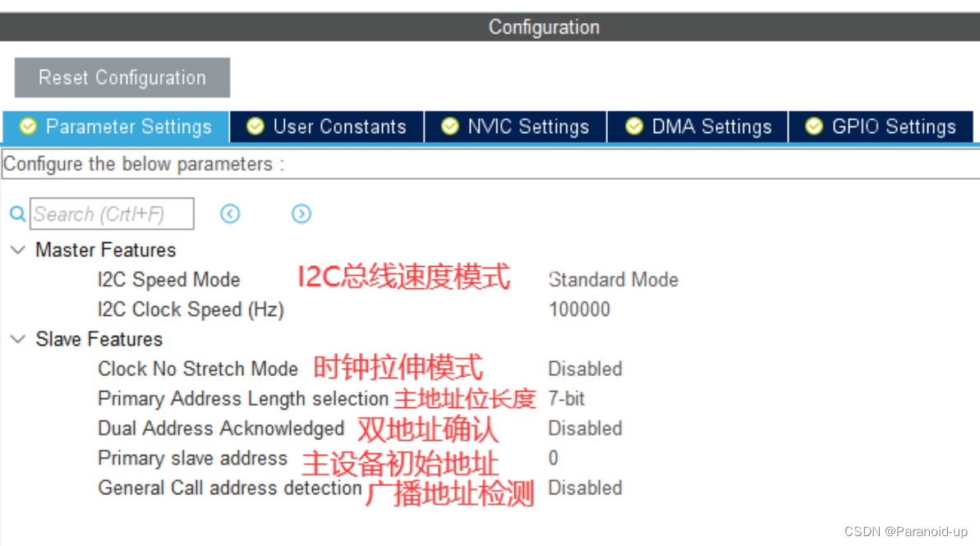Enable Clock No Stretch Mode
The width and height of the screenshot is (980, 546).
pos(585,369)
